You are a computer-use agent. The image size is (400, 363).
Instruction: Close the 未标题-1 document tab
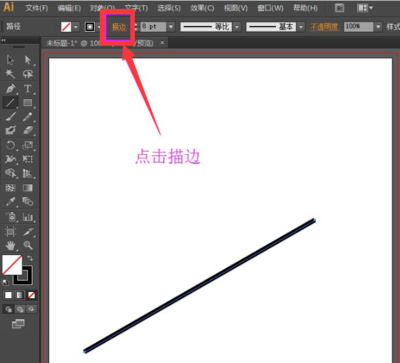click(162, 43)
